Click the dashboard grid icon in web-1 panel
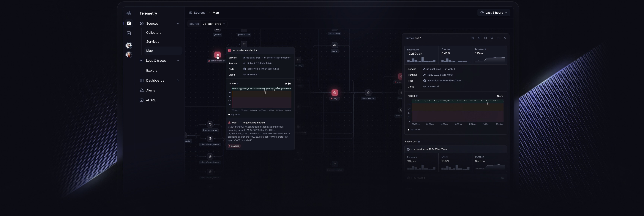644x216 pixels. tap(479, 38)
